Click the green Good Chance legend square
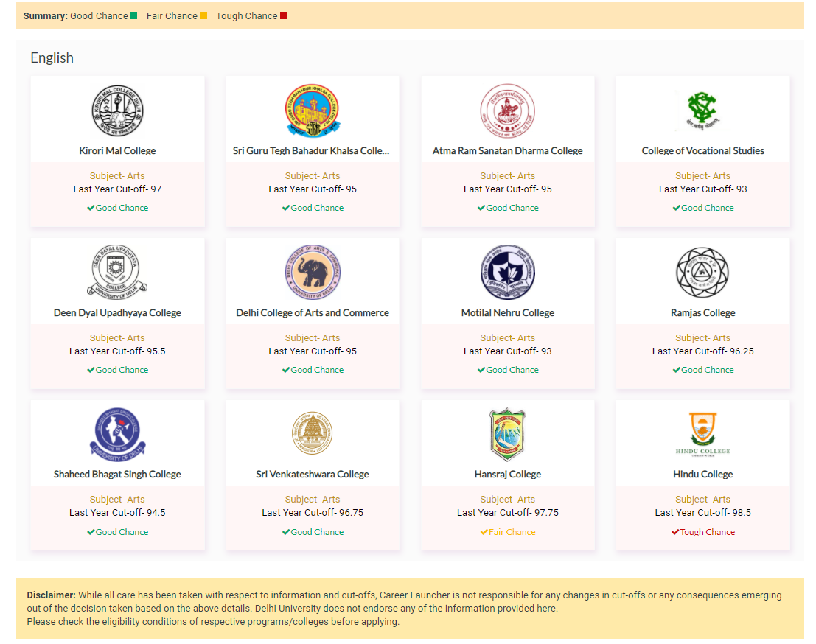816x644 pixels. 133,15
